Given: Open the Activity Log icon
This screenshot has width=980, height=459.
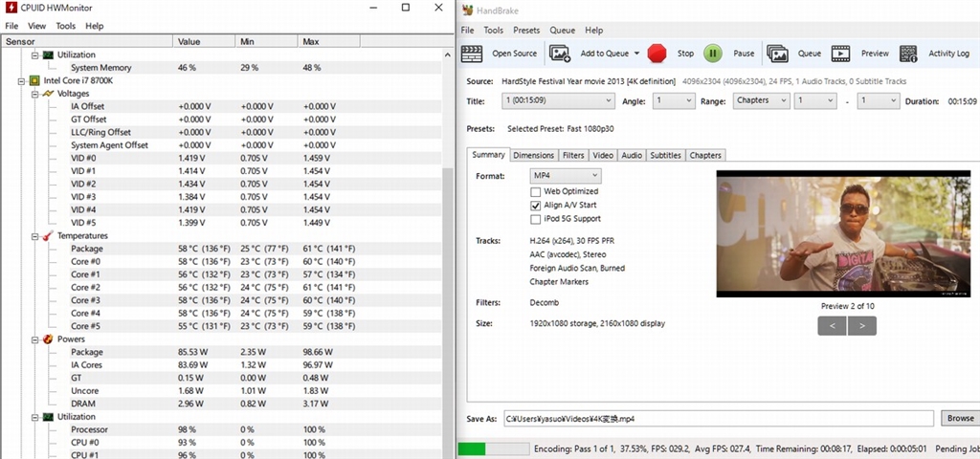Looking at the screenshot, I should [909, 54].
